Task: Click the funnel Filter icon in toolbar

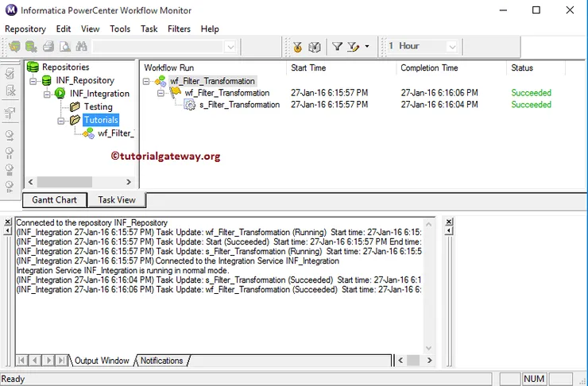Action: [337, 47]
